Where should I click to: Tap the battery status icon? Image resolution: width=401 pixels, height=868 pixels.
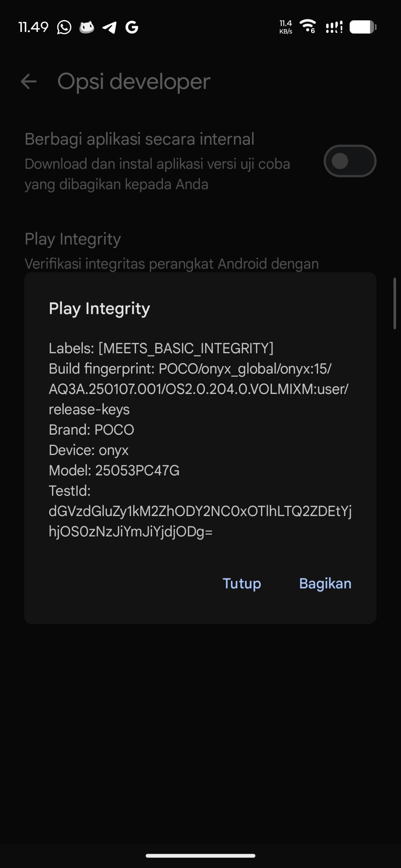tap(363, 27)
